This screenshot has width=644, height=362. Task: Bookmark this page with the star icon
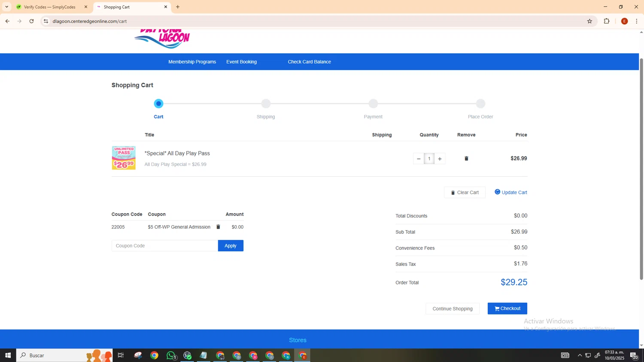coord(589,21)
